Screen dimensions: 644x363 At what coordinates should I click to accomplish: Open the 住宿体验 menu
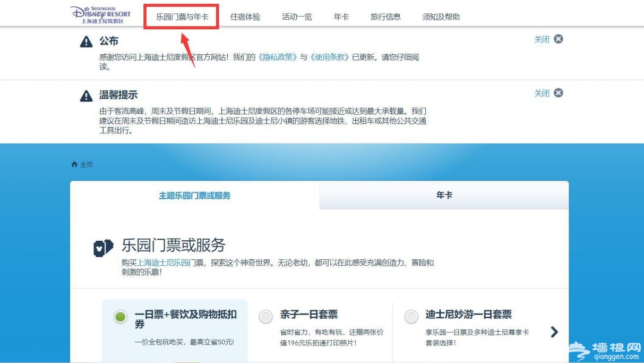(x=245, y=17)
